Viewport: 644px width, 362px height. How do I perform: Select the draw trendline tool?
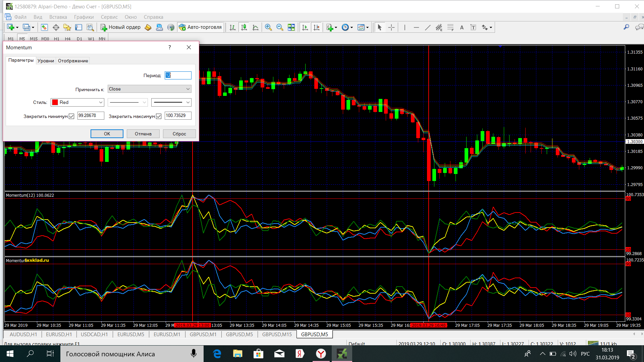point(427,27)
